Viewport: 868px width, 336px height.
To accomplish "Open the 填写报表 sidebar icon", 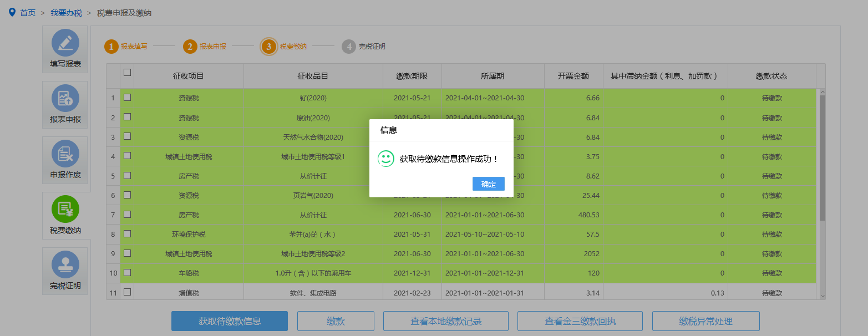I will coord(65,43).
